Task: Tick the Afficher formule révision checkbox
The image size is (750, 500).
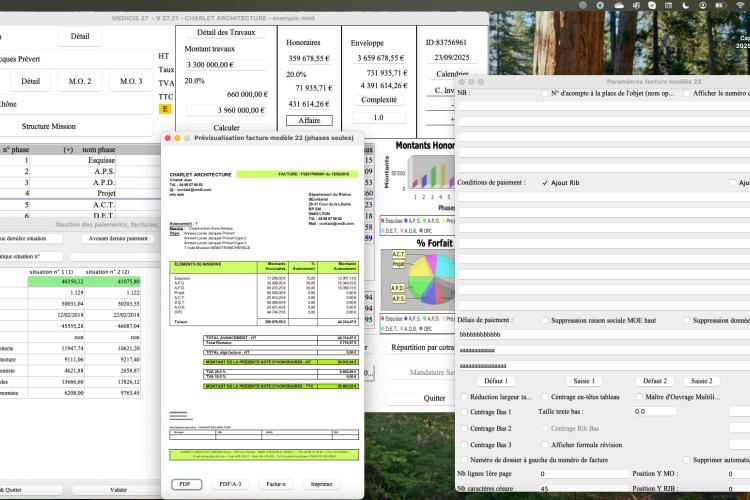Action: (545, 444)
